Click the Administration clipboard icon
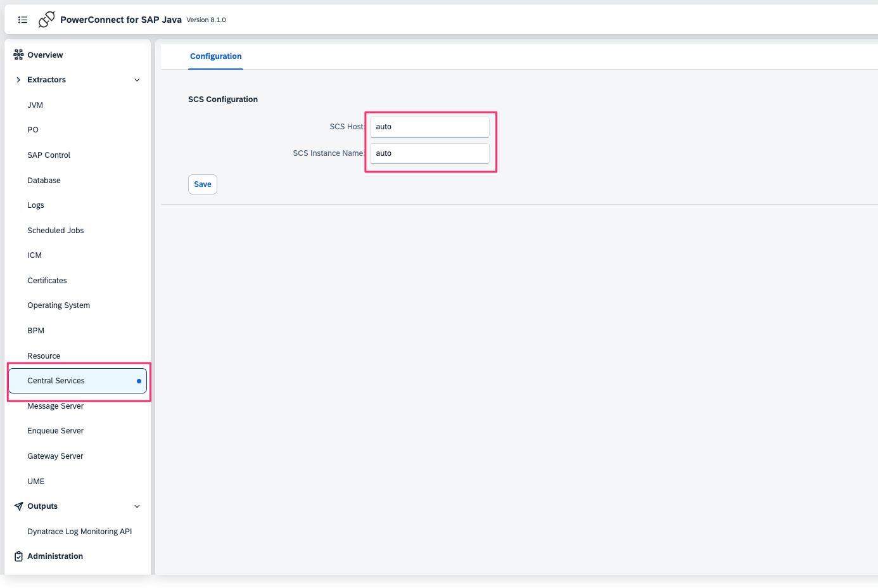Viewport: 878px width, 588px height. (x=18, y=556)
